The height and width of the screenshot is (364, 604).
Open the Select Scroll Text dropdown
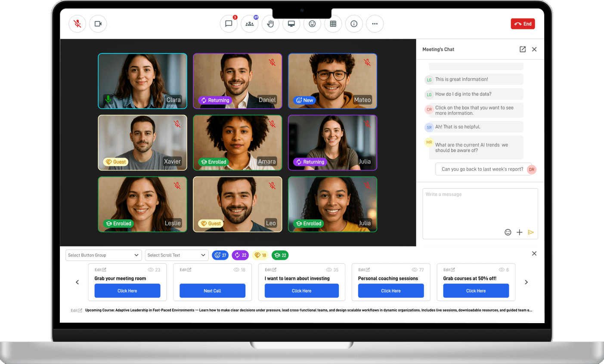(177, 255)
